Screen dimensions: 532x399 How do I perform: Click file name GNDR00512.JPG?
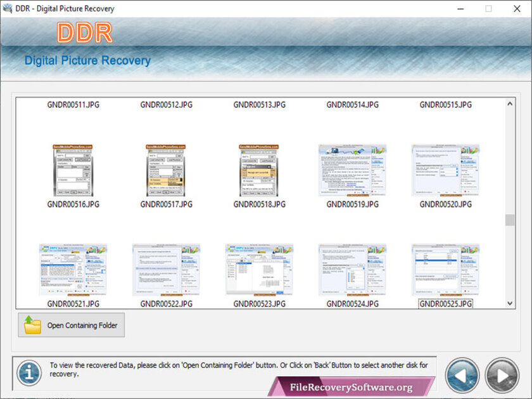166,105
